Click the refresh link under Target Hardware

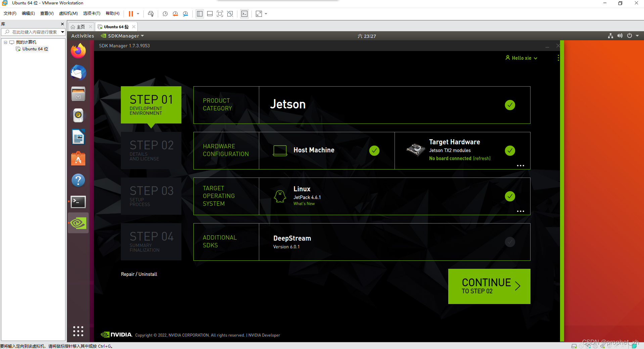(481, 158)
